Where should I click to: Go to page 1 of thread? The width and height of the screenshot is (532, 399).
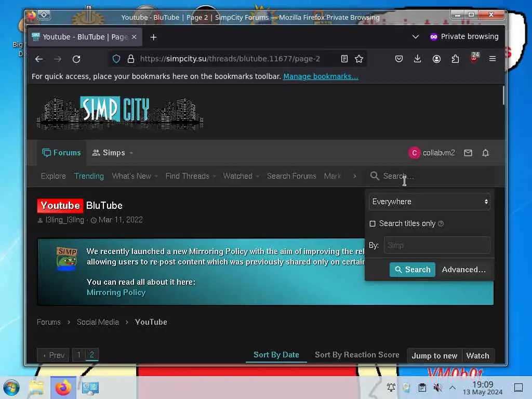(79, 355)
